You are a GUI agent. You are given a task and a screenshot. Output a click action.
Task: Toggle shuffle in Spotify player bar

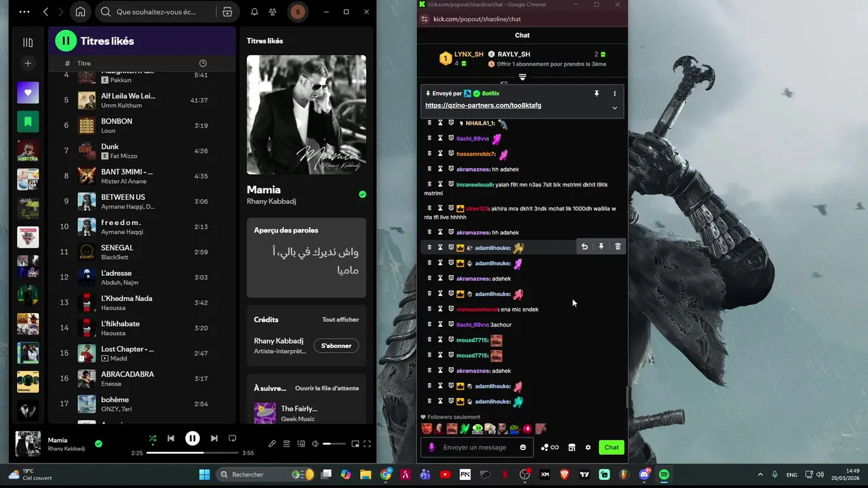[x=153, y=439]
